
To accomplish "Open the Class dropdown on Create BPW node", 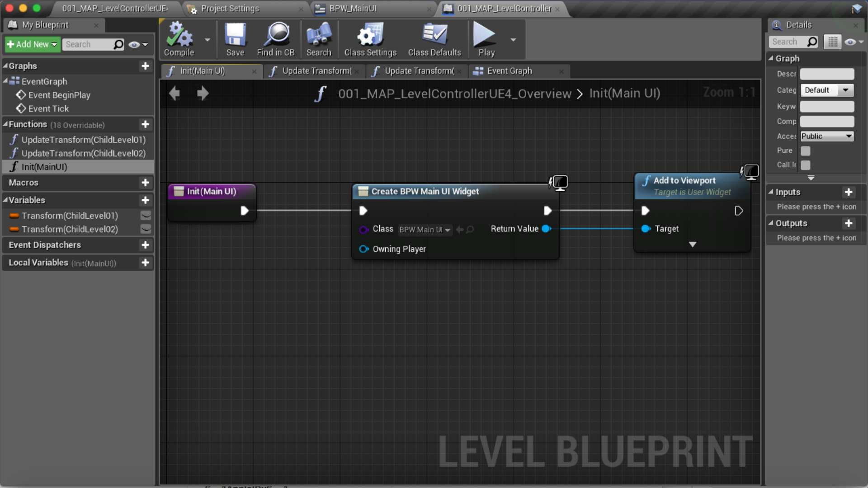I will click(424, 230).
